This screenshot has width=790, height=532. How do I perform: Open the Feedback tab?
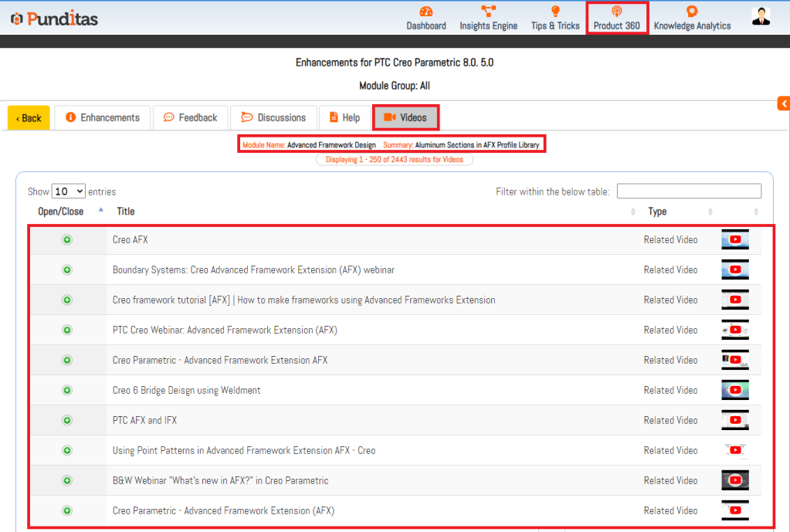pyautogui.click(x=190, y=117)
